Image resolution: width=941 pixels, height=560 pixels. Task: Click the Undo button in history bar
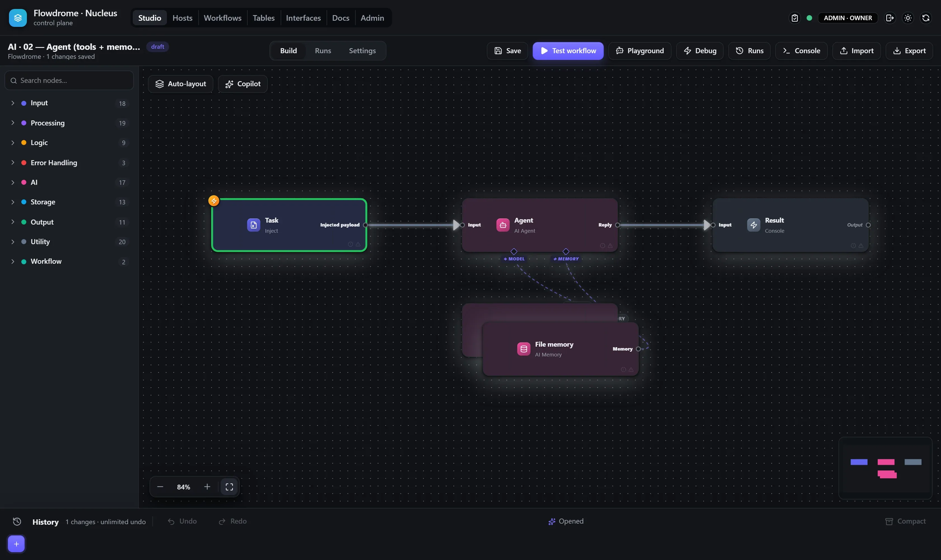tap(182, 521)
